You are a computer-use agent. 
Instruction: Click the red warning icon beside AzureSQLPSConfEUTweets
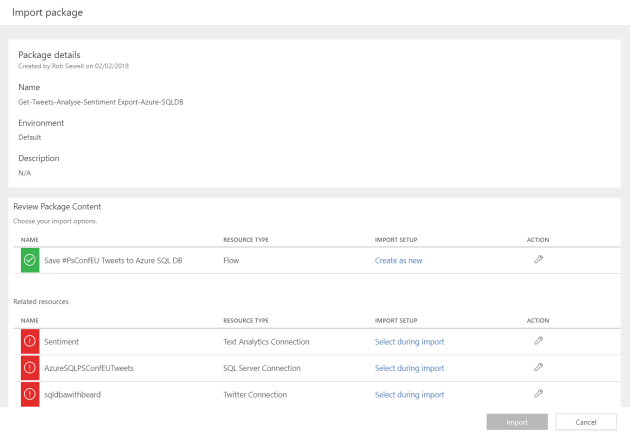coord(29,367)
